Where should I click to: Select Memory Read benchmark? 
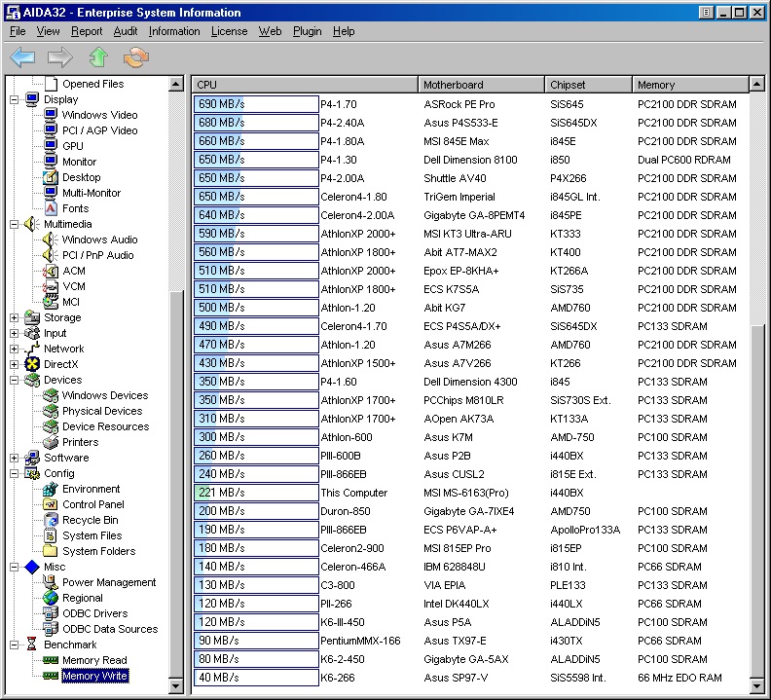point(93,660)
